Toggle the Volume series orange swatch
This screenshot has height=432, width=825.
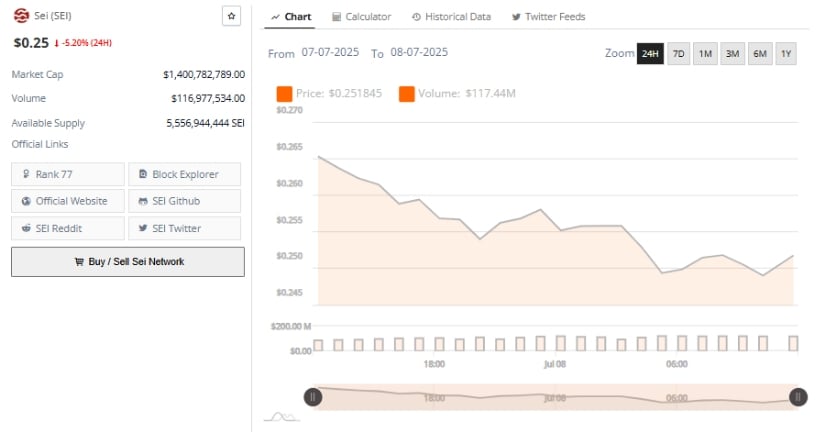[x=406, y=94]
